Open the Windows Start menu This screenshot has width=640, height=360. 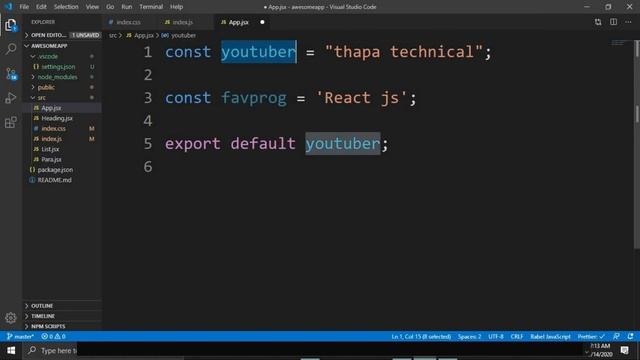point(11,351)
